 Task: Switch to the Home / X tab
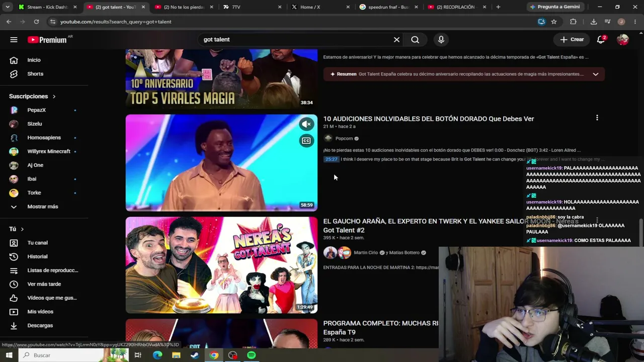[x=319, y=7]
